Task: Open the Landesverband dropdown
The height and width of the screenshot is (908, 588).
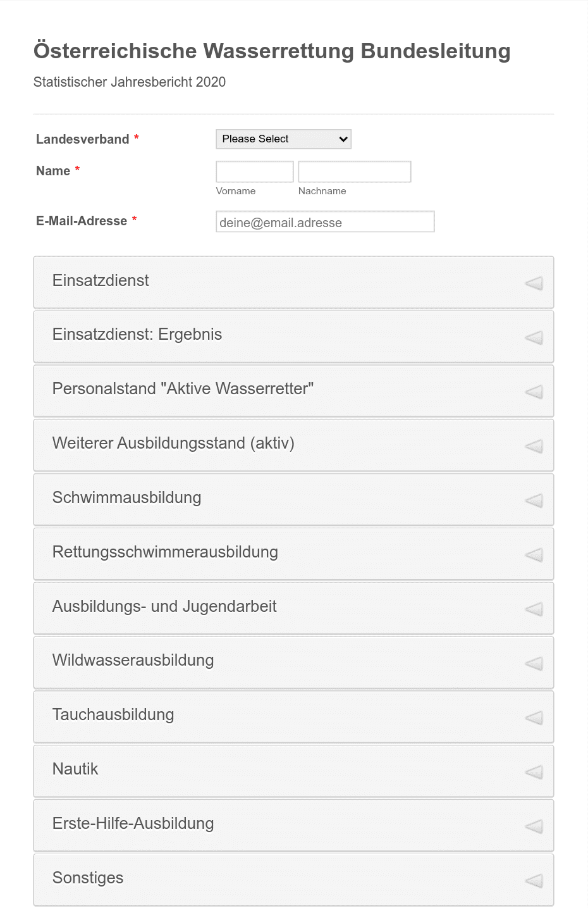Action: 283,139
